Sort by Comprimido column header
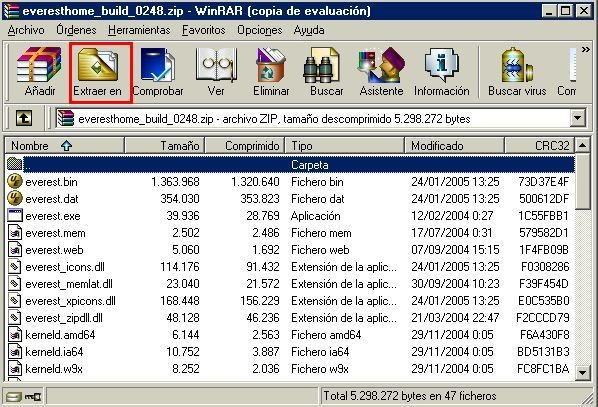 point(245,146)
